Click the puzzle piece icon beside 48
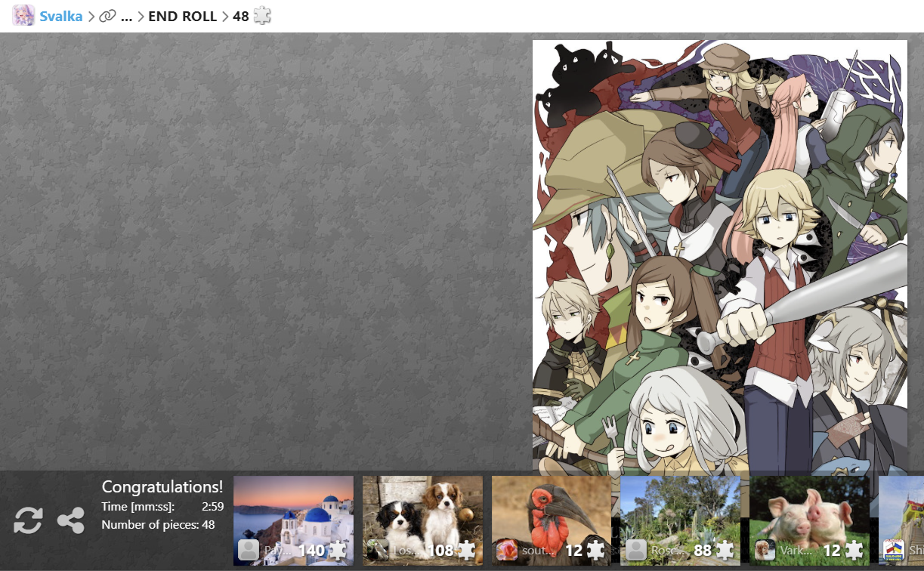This screenshot has height=571, width=924. tap(261, 16)
